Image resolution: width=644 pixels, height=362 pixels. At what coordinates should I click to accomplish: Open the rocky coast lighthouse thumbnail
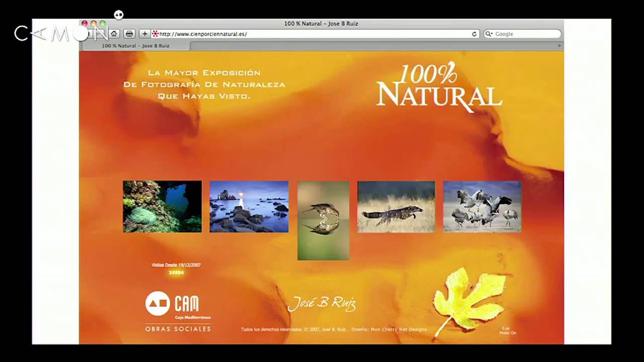coord(249,207)
